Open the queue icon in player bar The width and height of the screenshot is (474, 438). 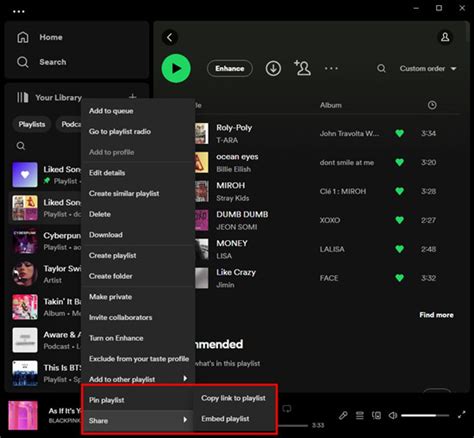360,415
